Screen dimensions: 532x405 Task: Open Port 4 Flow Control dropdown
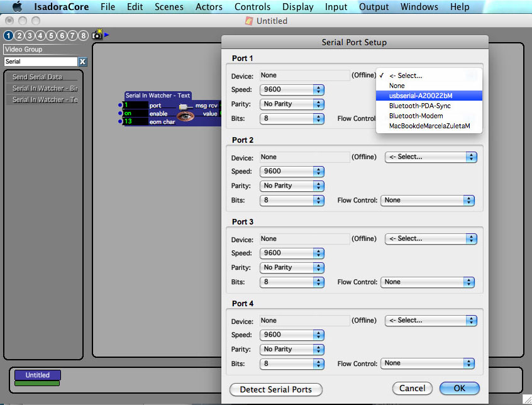point(428,363)
